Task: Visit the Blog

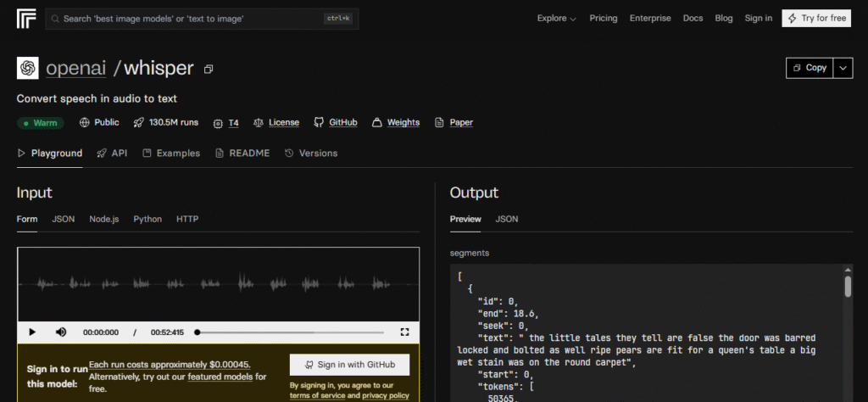Action: pyautogui.click(x=724, y=19)
